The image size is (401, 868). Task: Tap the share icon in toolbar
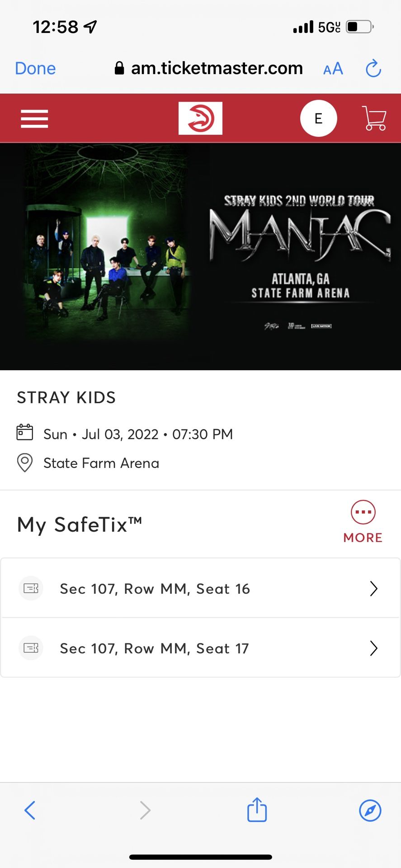(257, 810)
